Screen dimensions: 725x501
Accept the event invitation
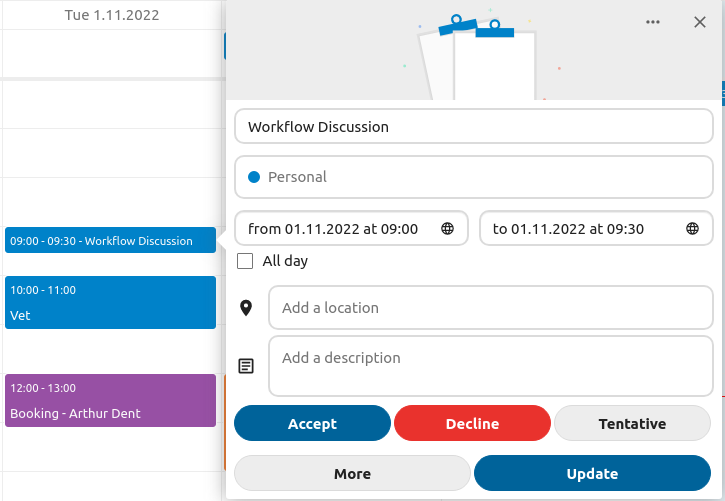click(312, 424)
